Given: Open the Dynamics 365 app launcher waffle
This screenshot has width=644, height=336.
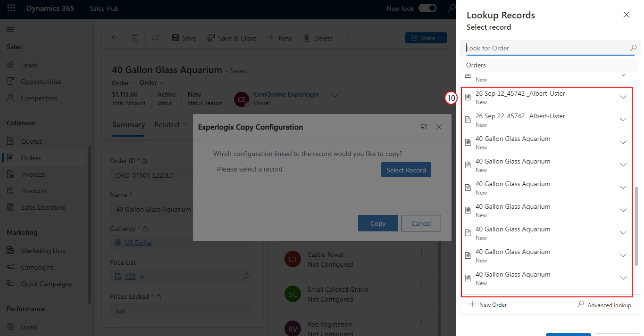Looking at the screenshot, I should [x=11, y=8].
